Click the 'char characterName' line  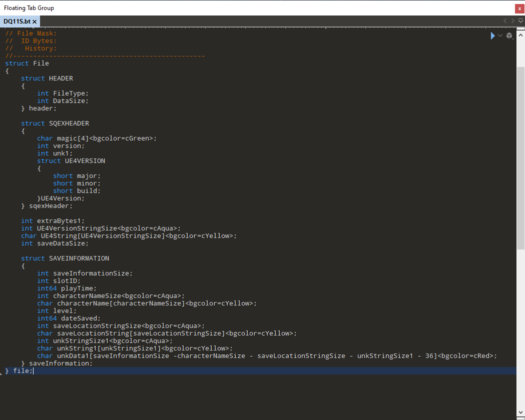pos(147,303)
